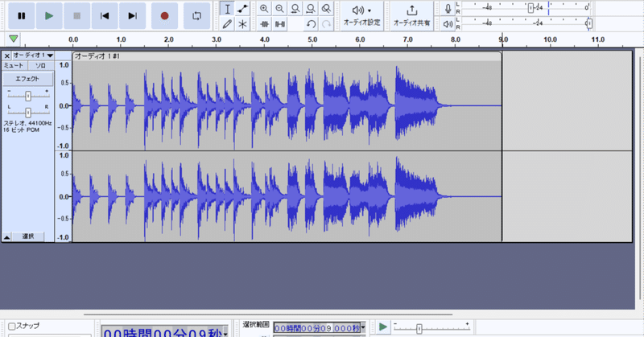Skip to start of project
The height and width of the screenshot is (337, 644).
pyautogui.click(x=105, y=15)
